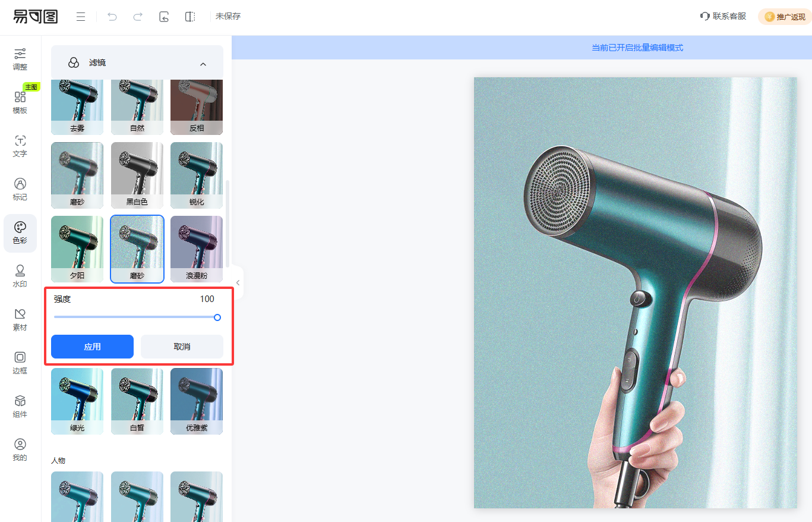Click the 人物 section label
Screen dimensions: 812x522
[58, 461]
